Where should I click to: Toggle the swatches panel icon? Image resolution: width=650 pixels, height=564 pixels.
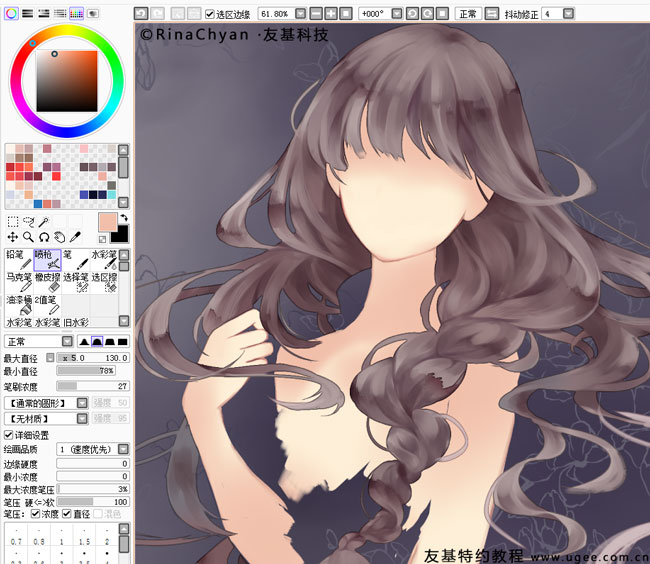tap(76, 14)
